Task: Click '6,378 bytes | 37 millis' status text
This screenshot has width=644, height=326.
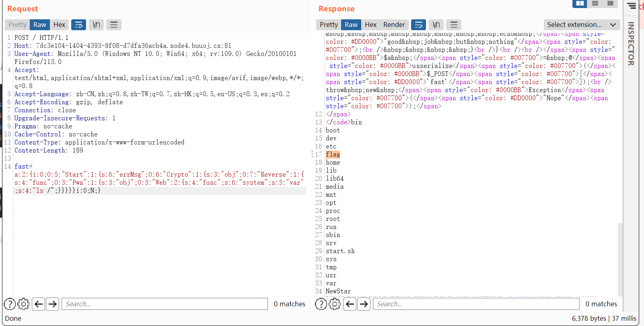Action: point(604,318)
